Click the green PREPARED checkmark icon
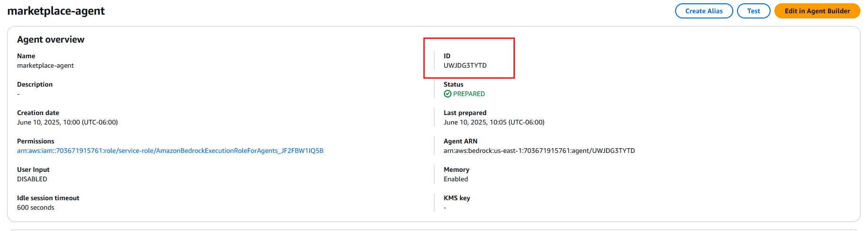This screenshot has width=868, height=231. (x=447, y=94)
